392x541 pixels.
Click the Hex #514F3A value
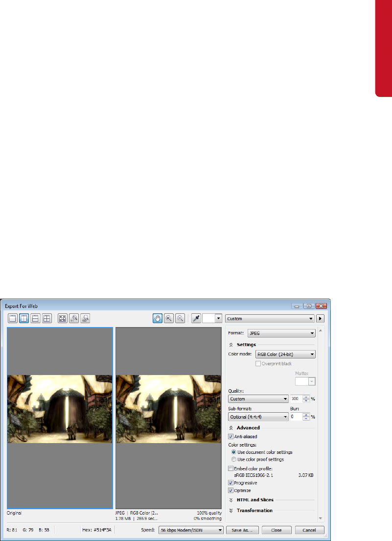pyautogui.click(x=96, y=530)
